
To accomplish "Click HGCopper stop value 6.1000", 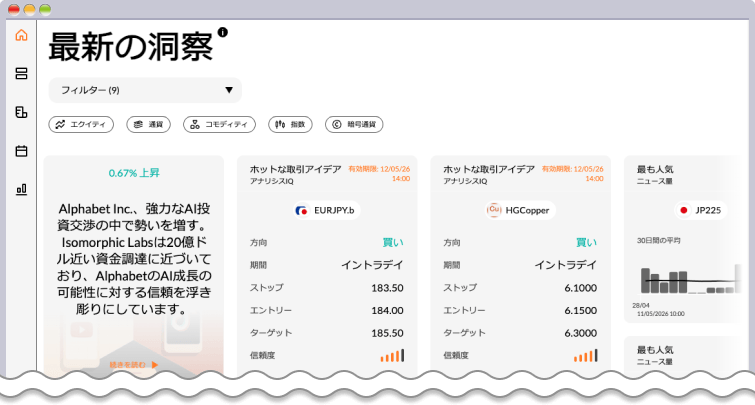I will pos(581,288).
